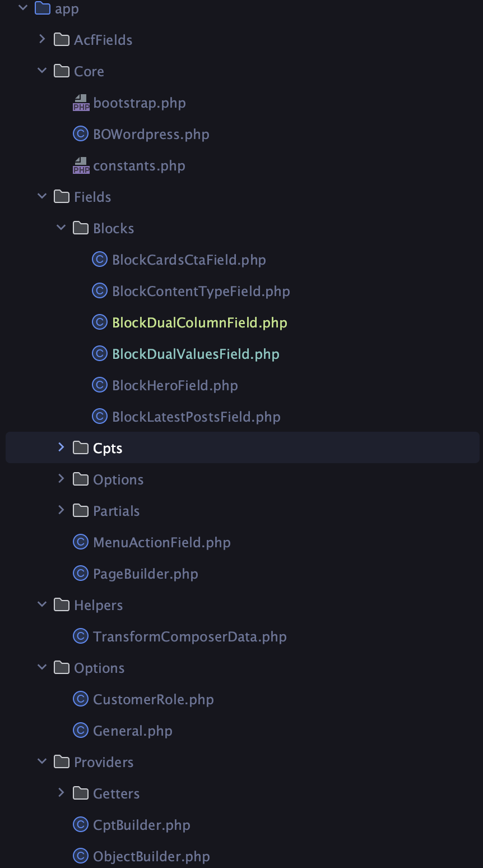Click the class icon of BlockHeroField.php
The width and height of the screenshot is (483, 868).
[100, 385]
